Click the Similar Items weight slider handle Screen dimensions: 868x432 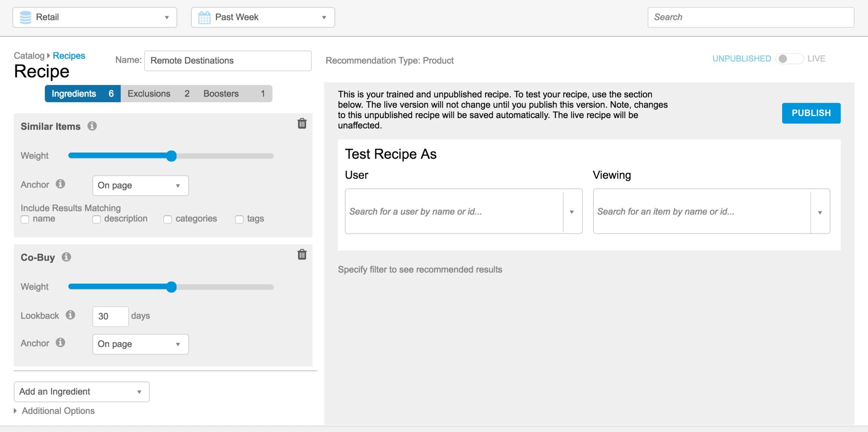point(171,156)
